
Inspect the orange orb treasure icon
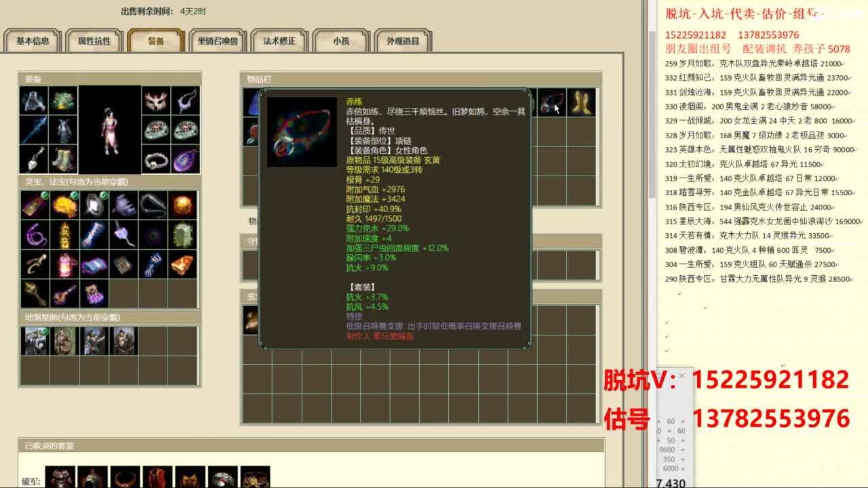pos(183,205)
